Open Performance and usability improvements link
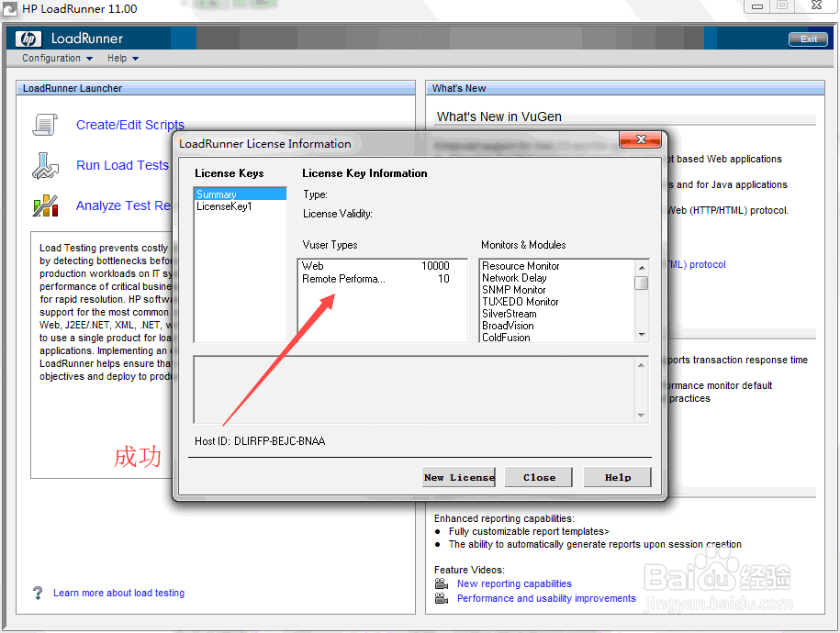 click(x=546, y=597)
